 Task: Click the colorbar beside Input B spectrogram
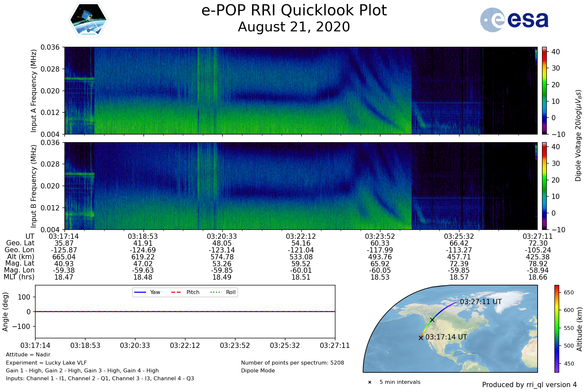[x=545, y=186]
